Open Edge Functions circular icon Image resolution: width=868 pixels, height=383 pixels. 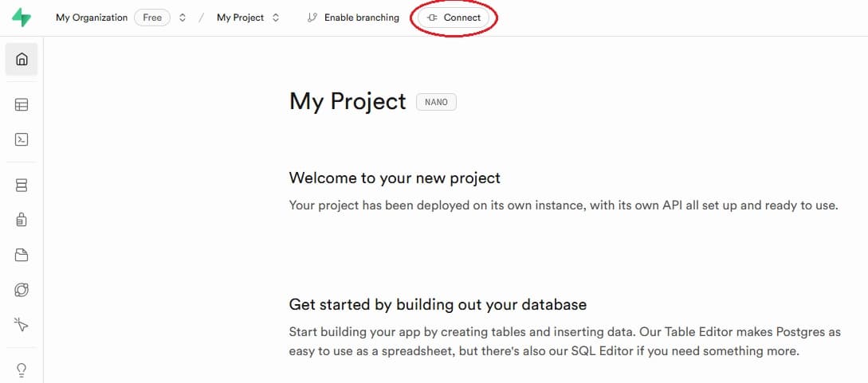click(22, 290)
